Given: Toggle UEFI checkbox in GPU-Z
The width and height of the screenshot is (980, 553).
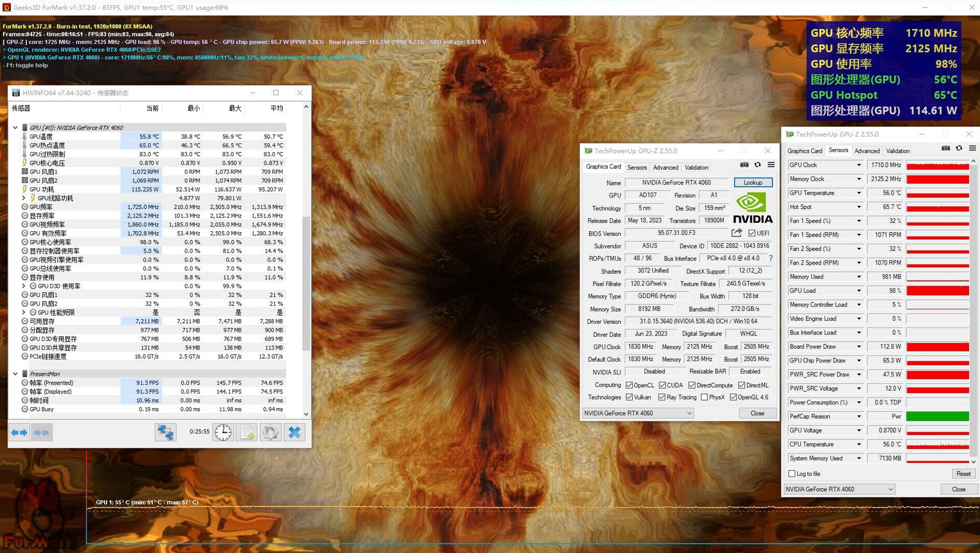Looking at the screenshot, I should click(752, 233).
